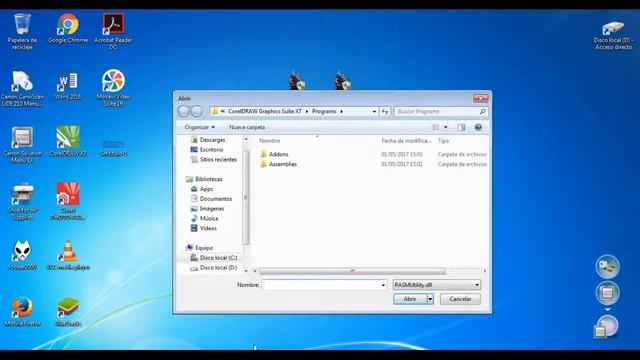Sort by Fecha de modifica... column
The height and width of the screenshot is (360, 640).
point(406,141)
